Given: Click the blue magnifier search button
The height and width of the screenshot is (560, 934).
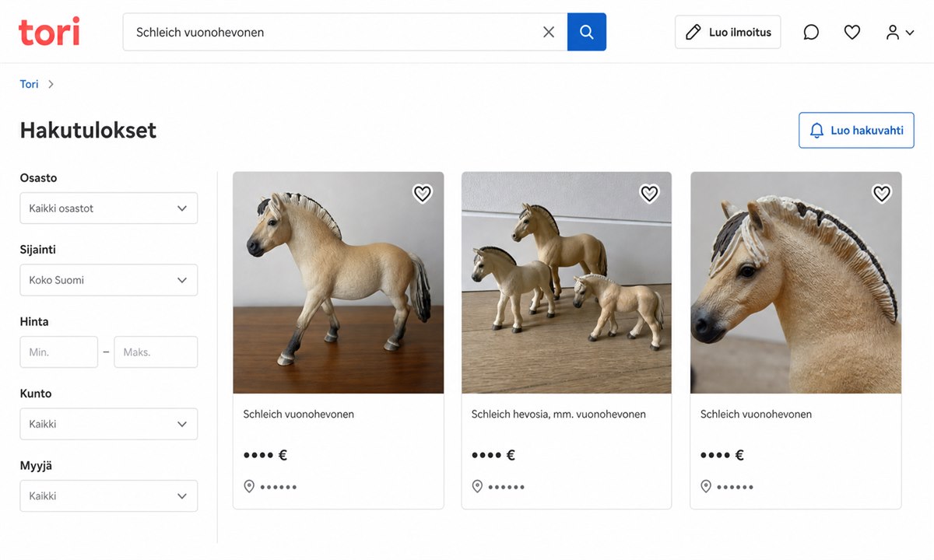Looking at the screenshot, I should point(587,32).
